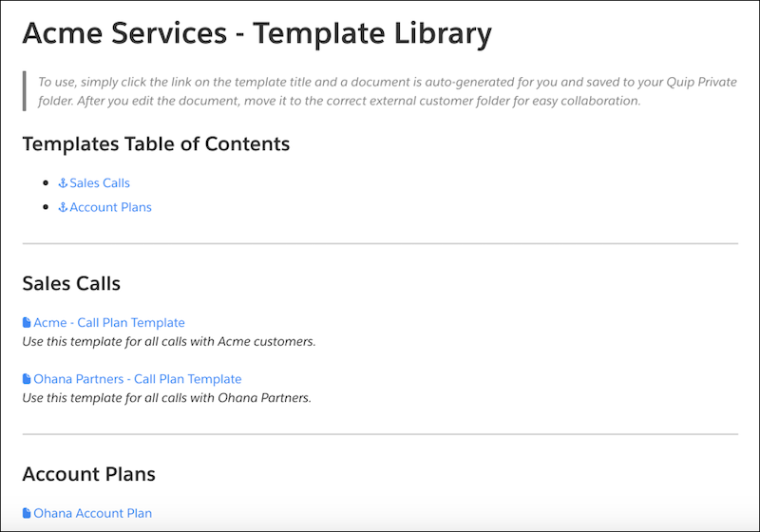The height and width of the screenshot is (532, 760).
Task: Click the anchor icon beside Account Plans
Action: pyautogui.click(x=63, y=207)
